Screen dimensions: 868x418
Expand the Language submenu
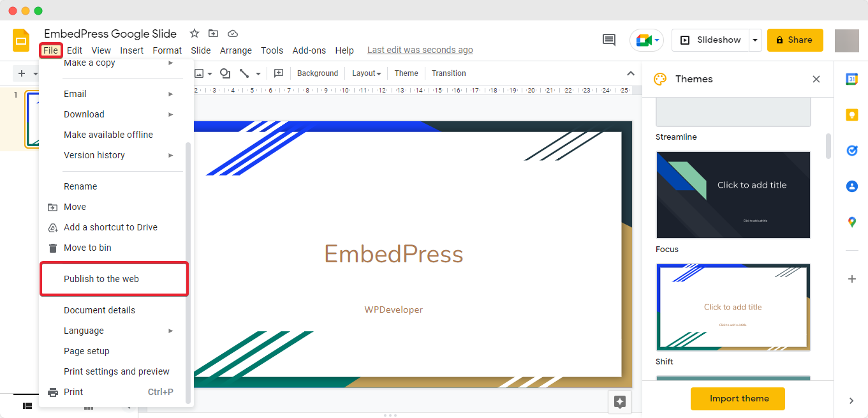click(x=170, y=331)
